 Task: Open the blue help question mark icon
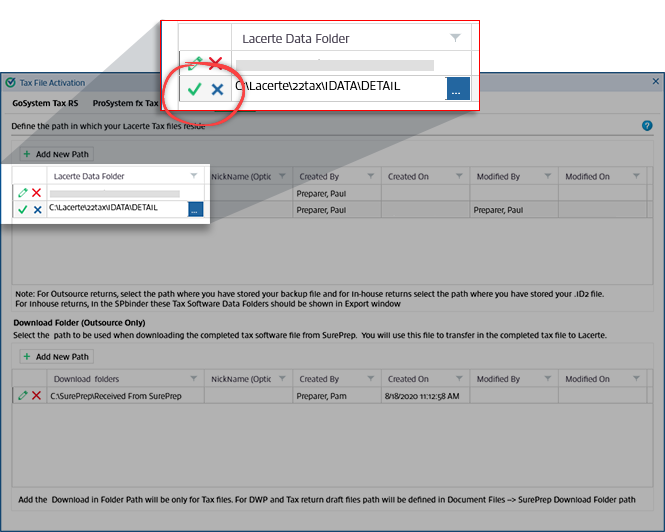[x=647, y=126]
